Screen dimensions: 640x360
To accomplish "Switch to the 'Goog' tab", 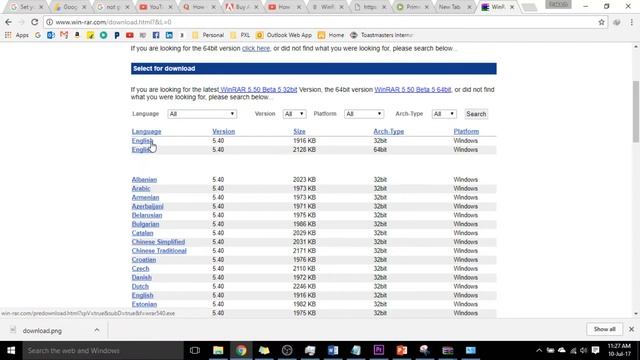I will click(x=70, y=7).
